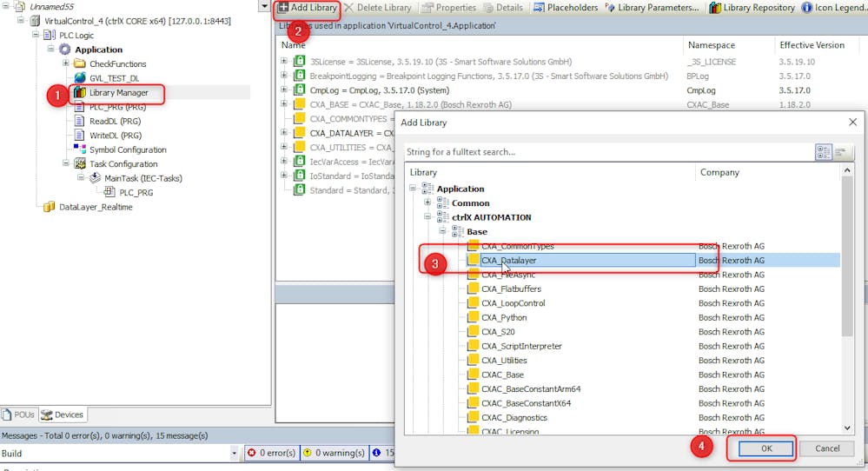Select the VirtualControl_4 device node
Viewport: 868px width, 471px height.
point(137,21)
